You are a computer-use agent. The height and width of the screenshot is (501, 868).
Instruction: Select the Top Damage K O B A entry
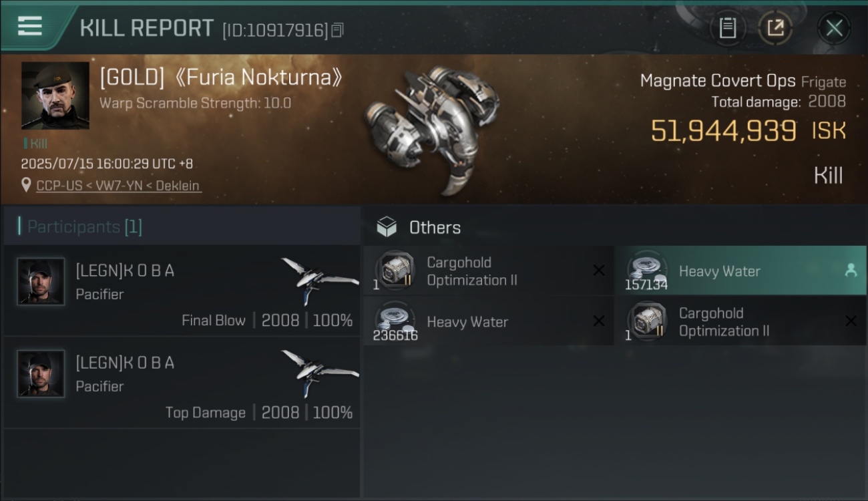click(x=182, y=383)
